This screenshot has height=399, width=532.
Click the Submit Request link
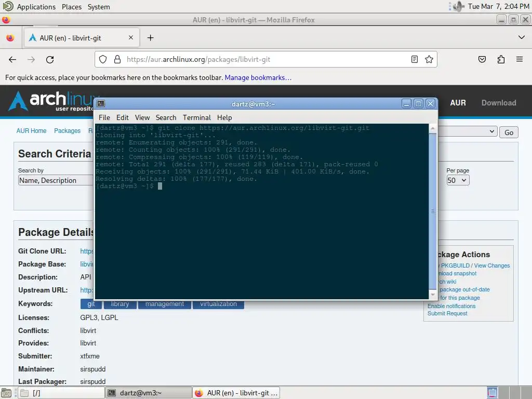click(447, 313)
